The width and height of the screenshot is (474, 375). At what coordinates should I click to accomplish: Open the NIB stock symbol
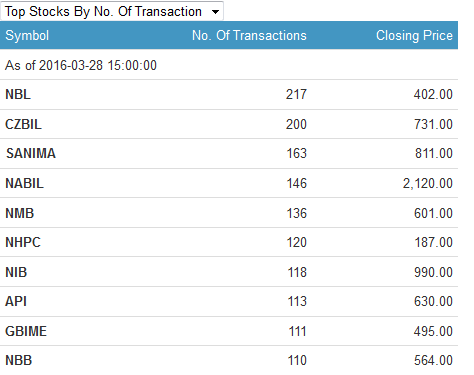point(16,272)
